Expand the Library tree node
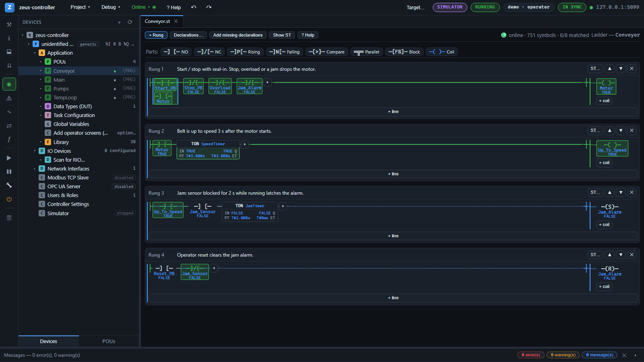The height and width of the screenshot is (362, 644). click(41, 142)
